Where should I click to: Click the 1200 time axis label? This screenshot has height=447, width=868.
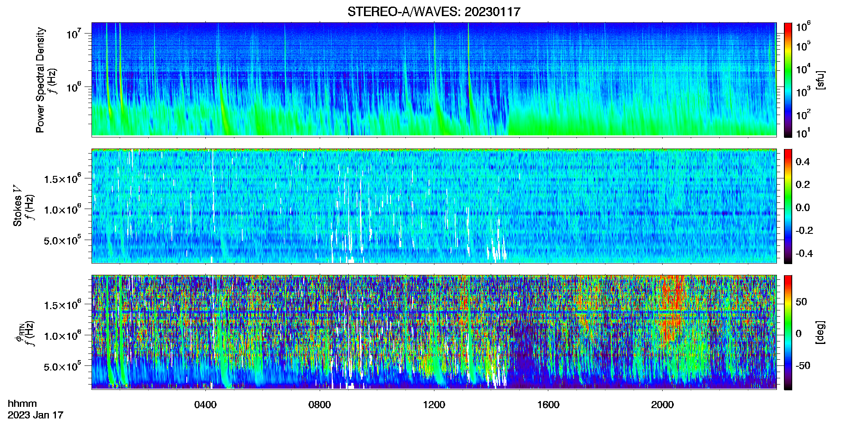434,404
